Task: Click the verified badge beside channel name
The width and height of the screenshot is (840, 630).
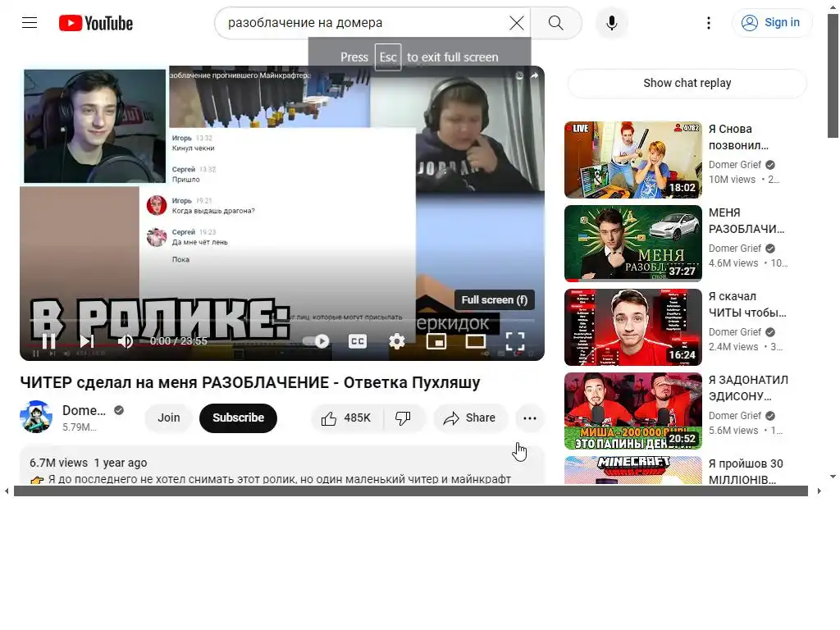Action: 119,410
